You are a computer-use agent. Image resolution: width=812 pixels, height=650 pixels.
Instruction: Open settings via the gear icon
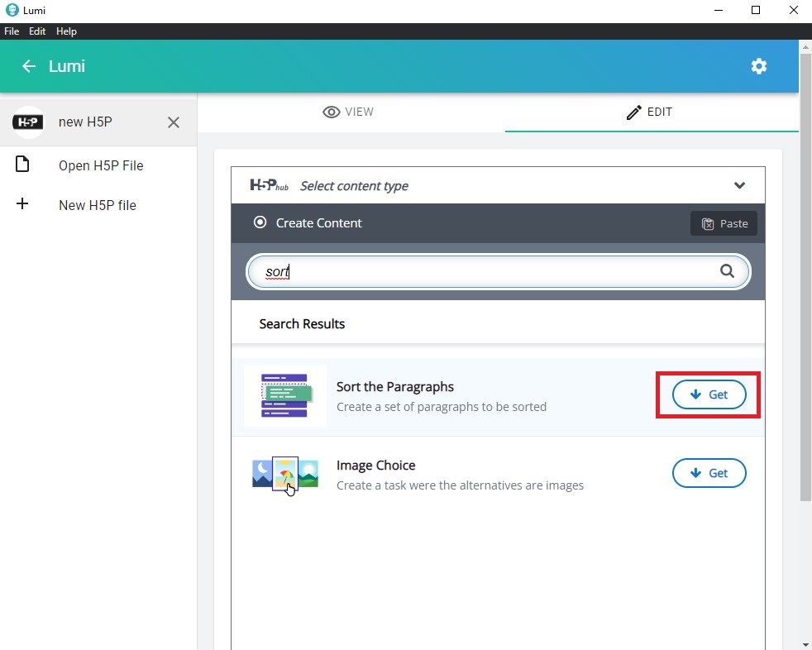point(758,66)
